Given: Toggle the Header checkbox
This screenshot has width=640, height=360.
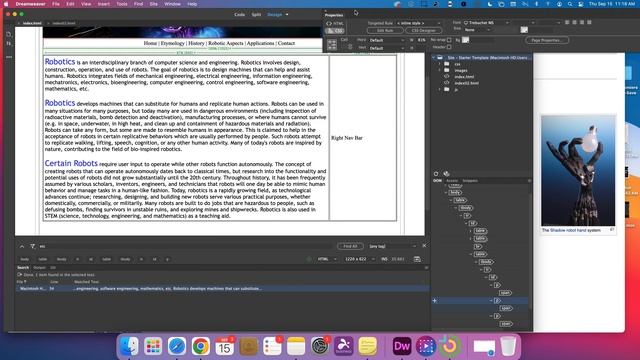Looking at the screenshot, I should pyautogui.click(x=449, y=47).
